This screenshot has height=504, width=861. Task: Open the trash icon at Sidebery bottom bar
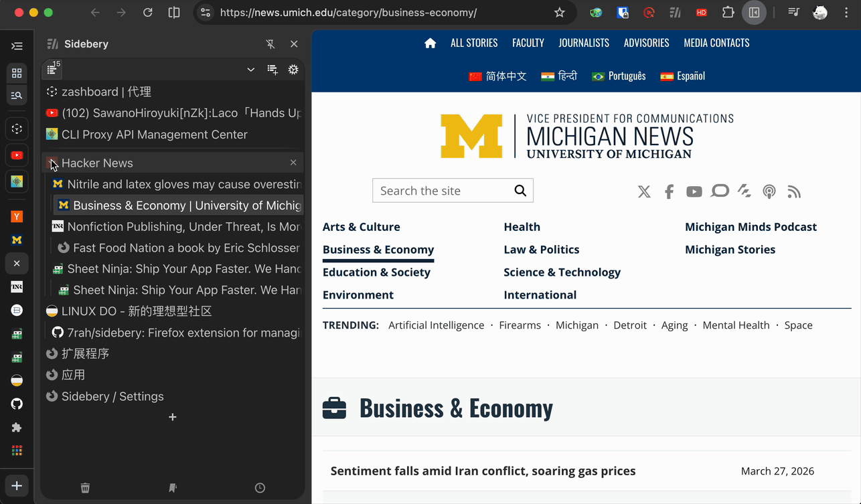(x=85, y=488)
